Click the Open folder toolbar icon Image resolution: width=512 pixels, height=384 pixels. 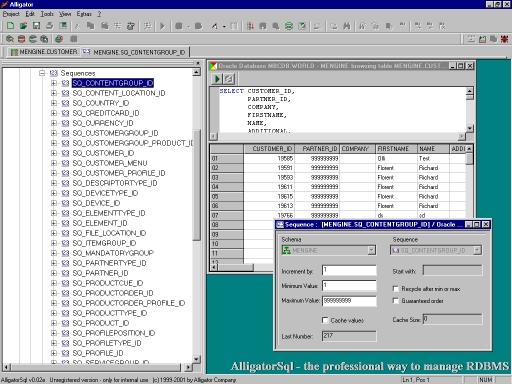point(23,26)
